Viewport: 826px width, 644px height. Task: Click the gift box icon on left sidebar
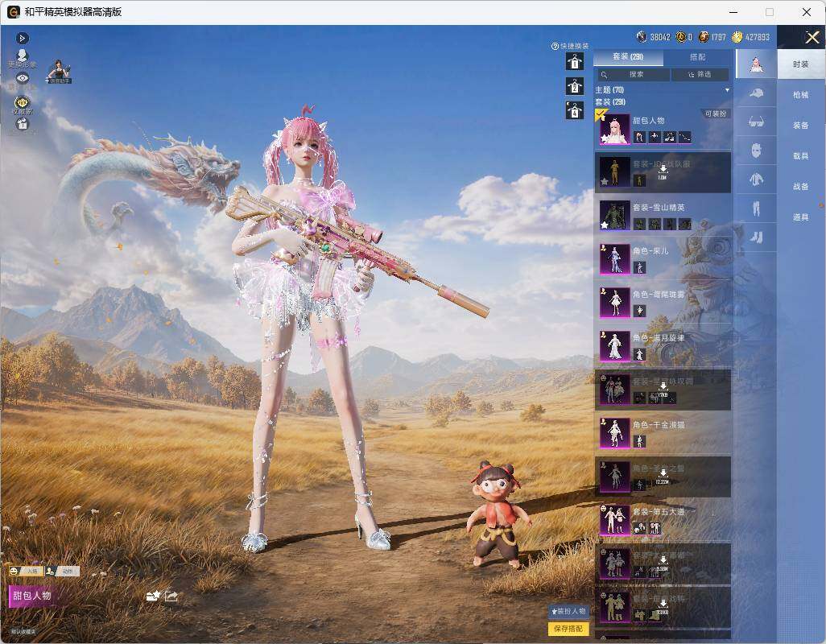point(22,124)
